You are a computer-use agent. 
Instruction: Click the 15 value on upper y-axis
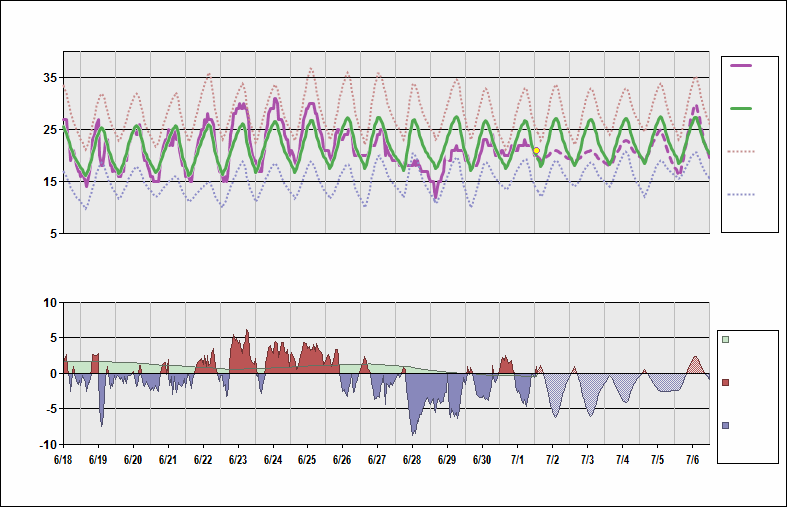[x=49, y=182]
